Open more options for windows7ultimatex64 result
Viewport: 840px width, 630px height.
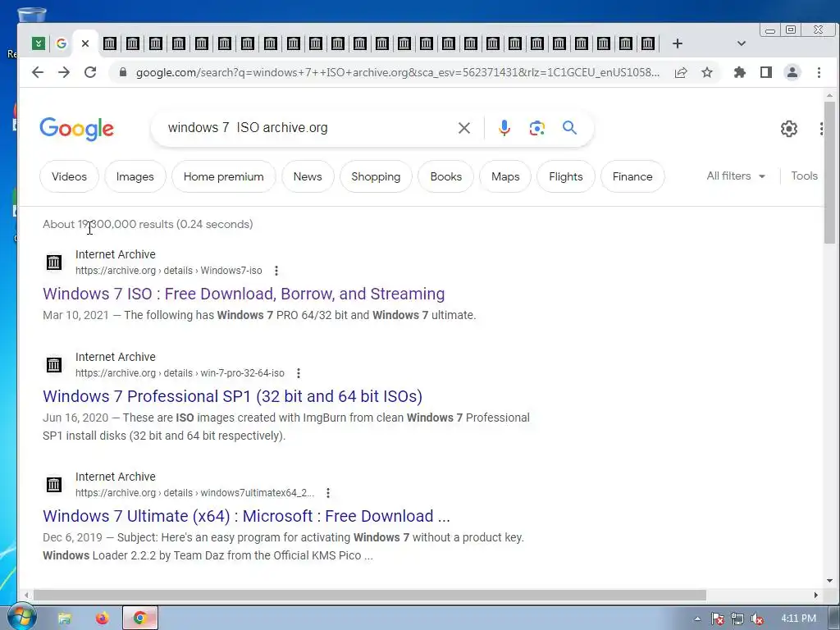[x=328, y=493]
